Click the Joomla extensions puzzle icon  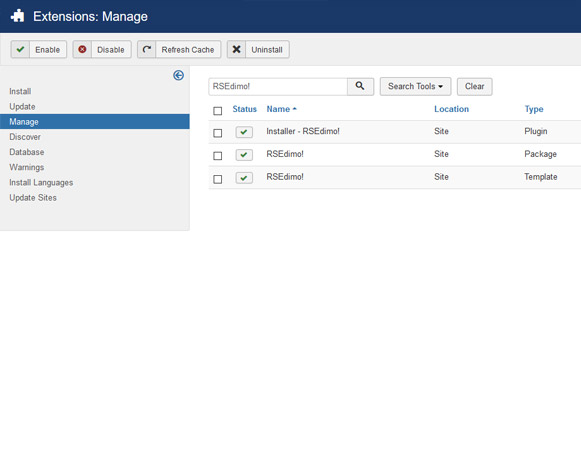[17, 16]
